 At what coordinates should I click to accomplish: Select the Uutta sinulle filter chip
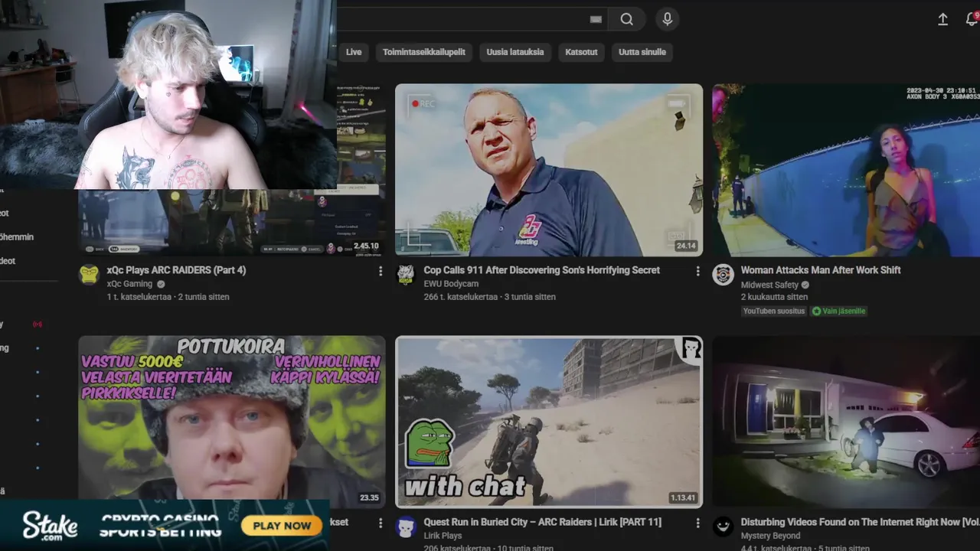642,52
